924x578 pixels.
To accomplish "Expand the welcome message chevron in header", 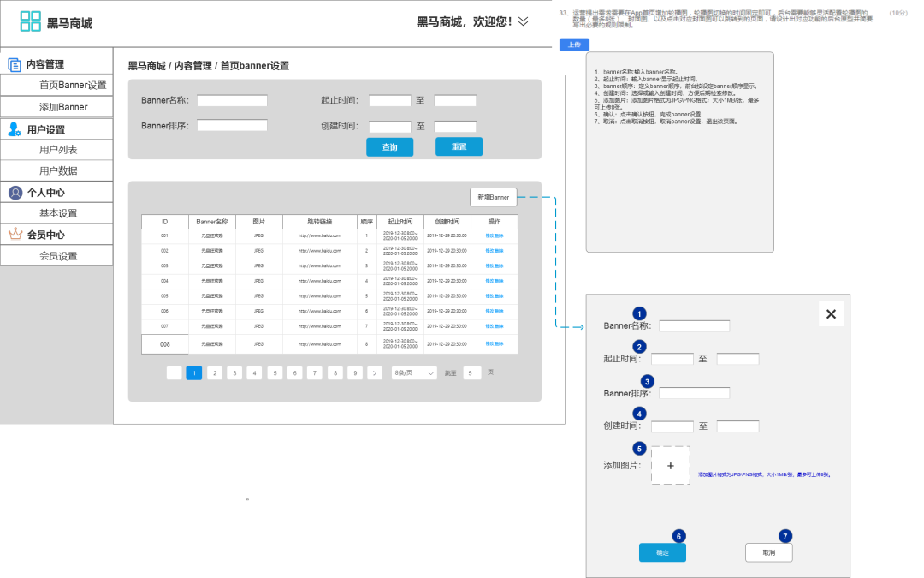I will tap(524, 21).
